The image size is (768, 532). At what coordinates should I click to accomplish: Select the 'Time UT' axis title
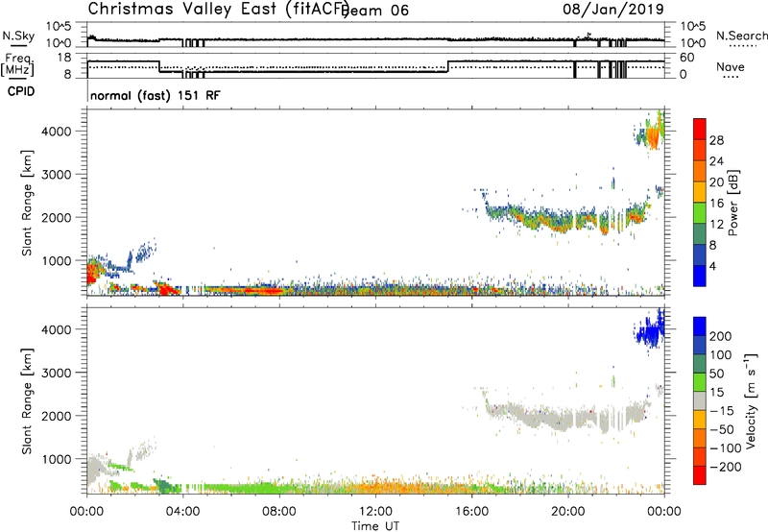pyautogui.click(x=375, y=525)
